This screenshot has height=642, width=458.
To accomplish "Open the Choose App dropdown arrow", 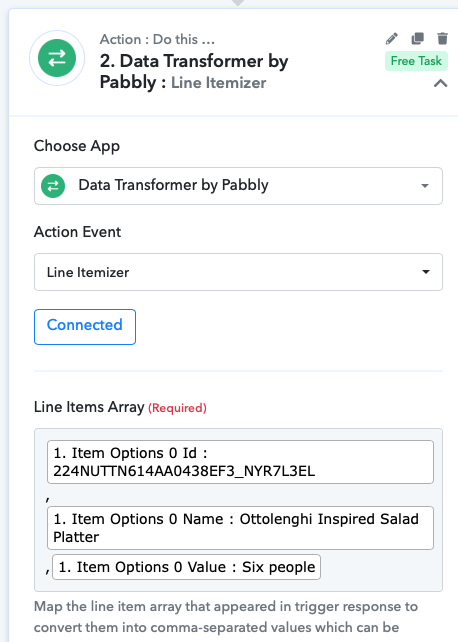I will pos(425,186).
